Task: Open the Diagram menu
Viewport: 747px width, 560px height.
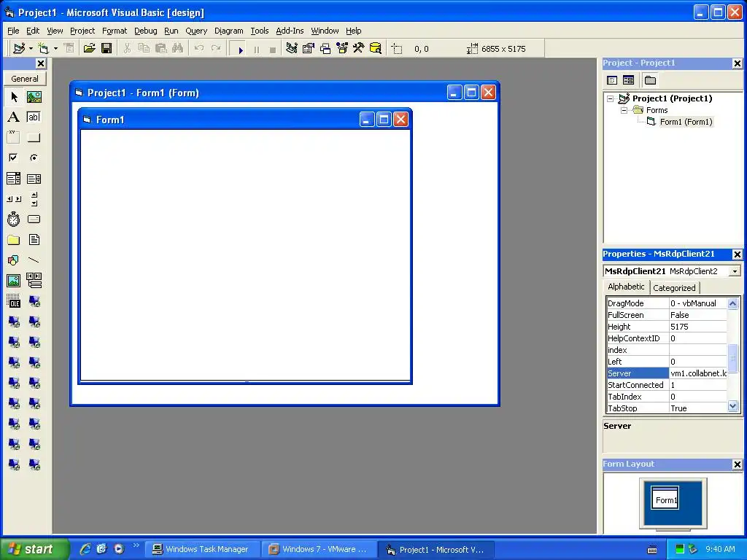Action: pyautogui.click(x=228, y=31)
